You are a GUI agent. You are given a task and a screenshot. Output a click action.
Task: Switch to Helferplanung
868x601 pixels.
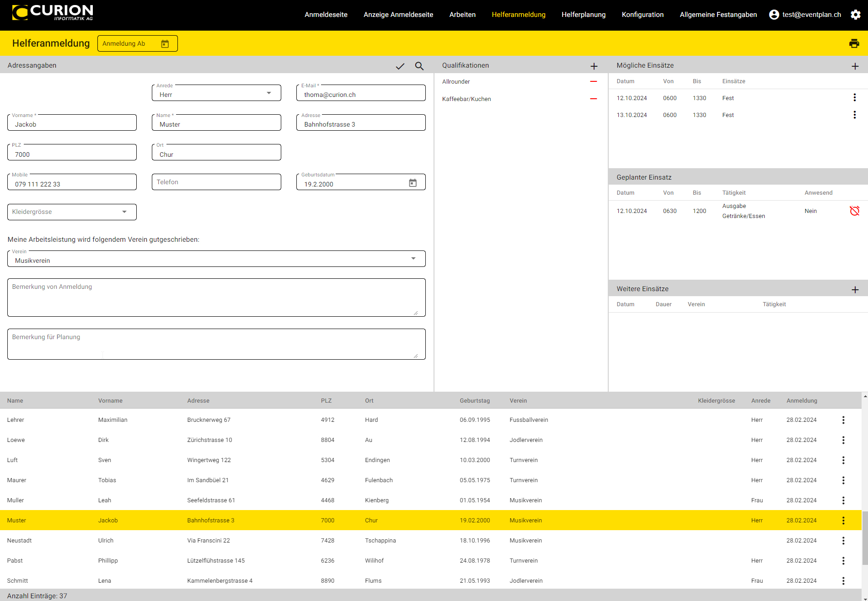point(584,15)
